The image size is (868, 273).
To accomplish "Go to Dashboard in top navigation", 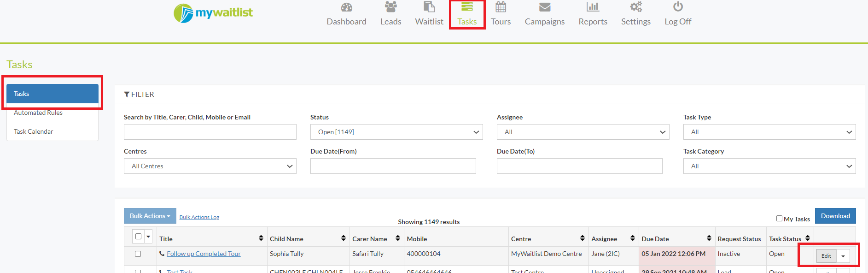I will point(346,22).
